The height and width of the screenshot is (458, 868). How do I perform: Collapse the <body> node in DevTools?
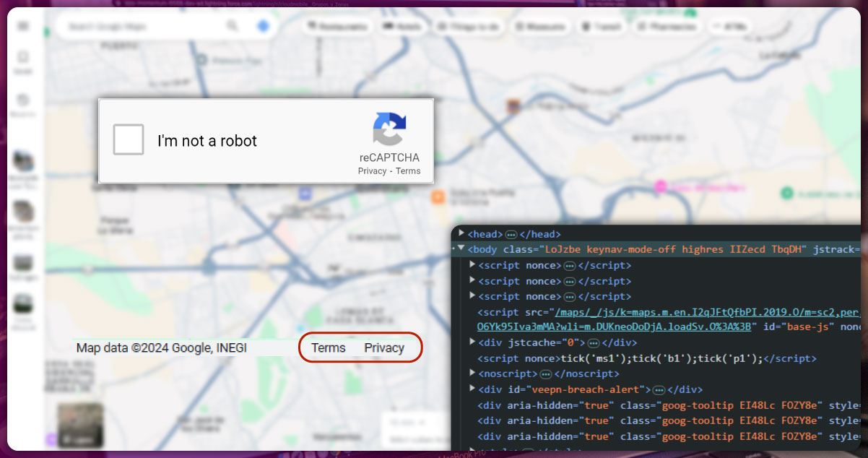pos(461,249)
